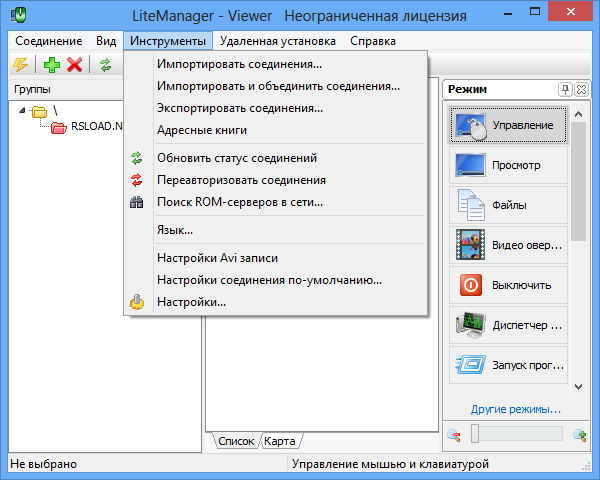Switch to the Карта tab
The height and width of the screenshot is (480, 600).
coord(280,441)
